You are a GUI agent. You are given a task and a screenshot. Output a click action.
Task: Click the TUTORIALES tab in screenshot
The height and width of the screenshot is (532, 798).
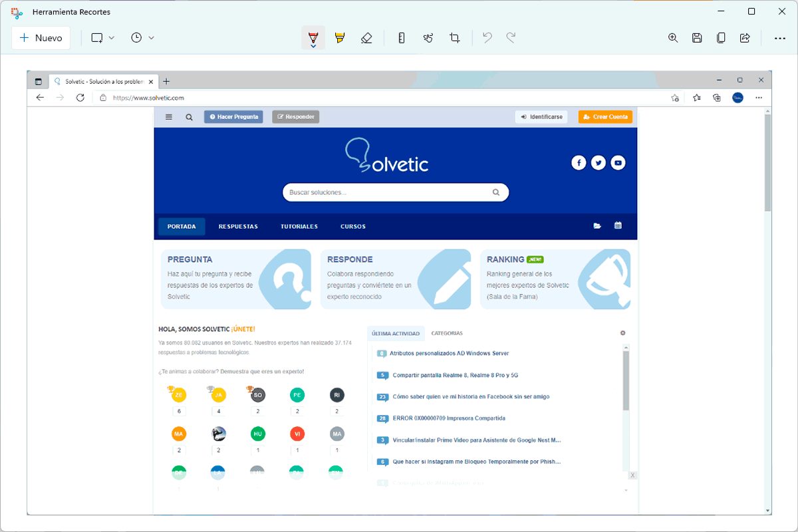pyautogui.click(x=299, y=227)
